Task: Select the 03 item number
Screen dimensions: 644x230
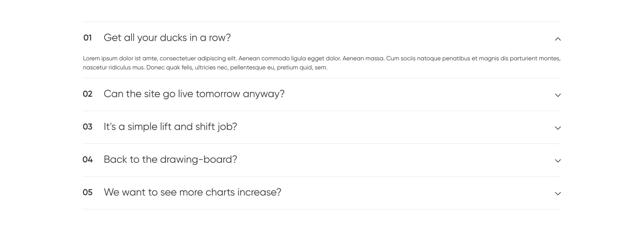Action: coord(88,127)
